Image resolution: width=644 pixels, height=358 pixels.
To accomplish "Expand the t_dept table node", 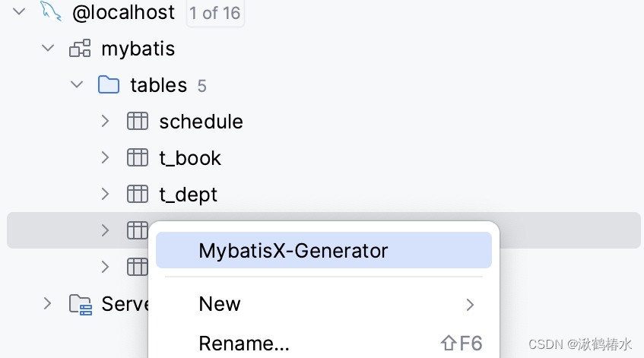I will tap(106, 194).
